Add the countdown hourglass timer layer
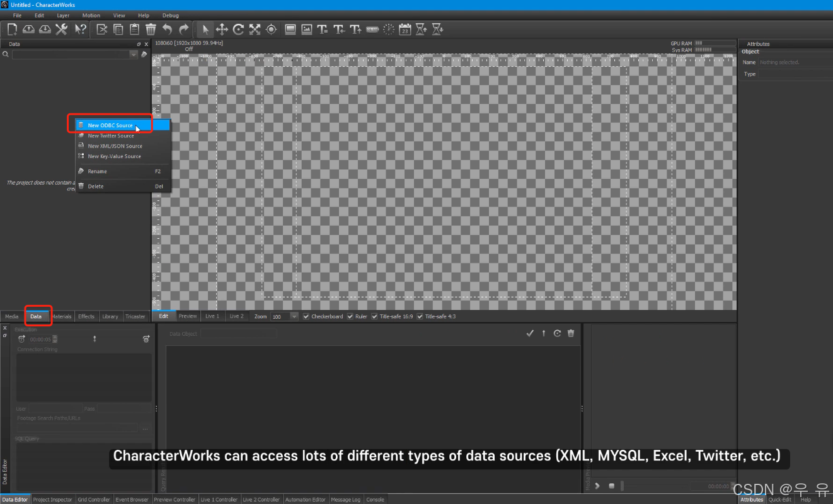Viewport: 833px width, 504px height. [x=438, y=29]
